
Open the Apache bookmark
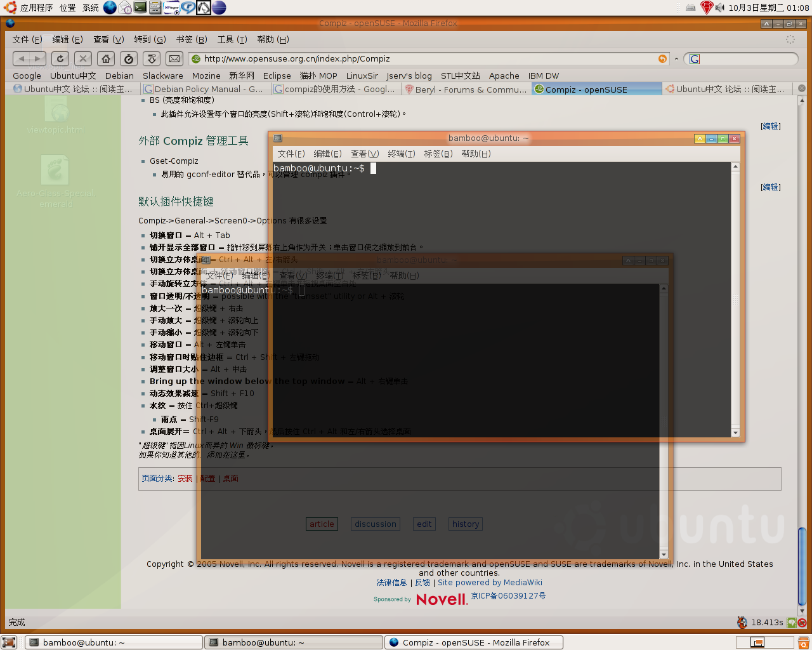pyautogui.click(x=504, y=76)
